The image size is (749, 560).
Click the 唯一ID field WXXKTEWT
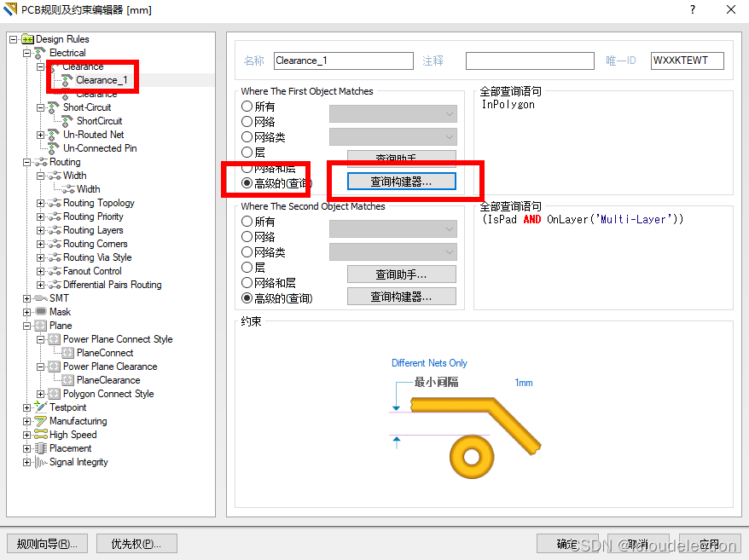[688, 61]
